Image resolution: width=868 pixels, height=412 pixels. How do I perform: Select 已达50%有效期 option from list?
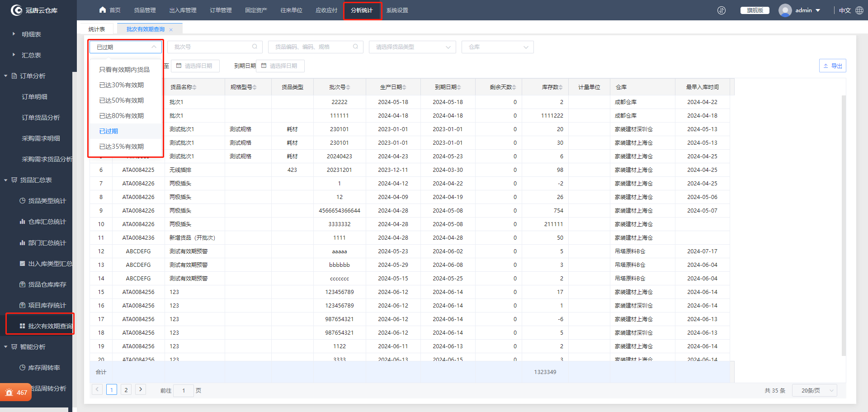point(121,100)
